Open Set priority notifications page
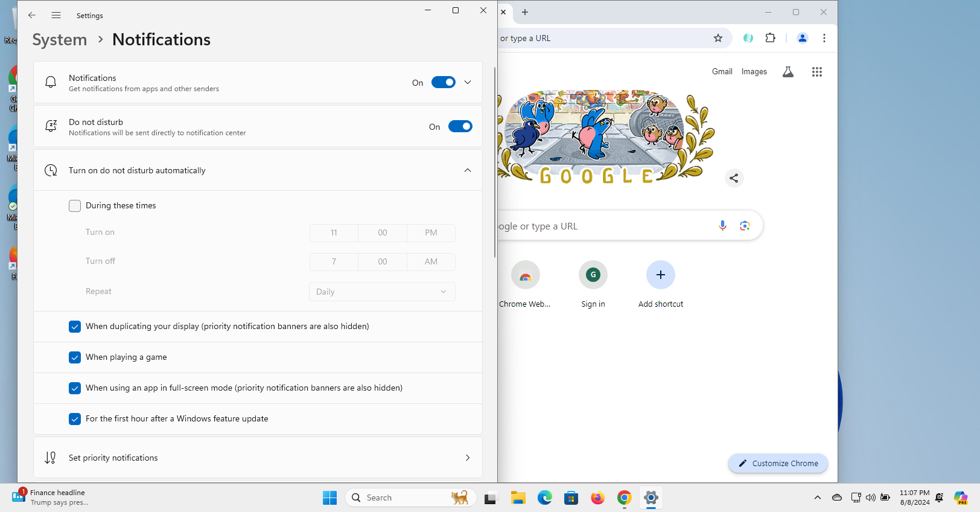Screen dimensions: 980x512 coord(258,458)
